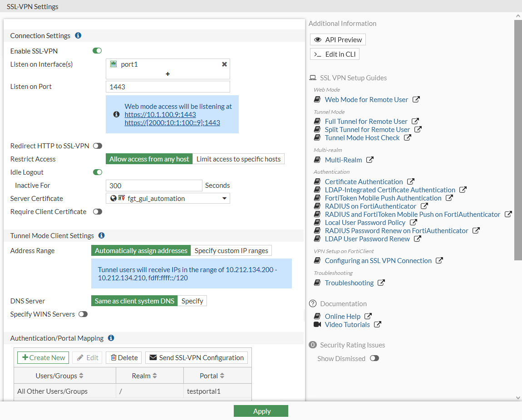Enable Redirect HTTP to SSL-VPN

pyautogui.click(x=97, y=146)
